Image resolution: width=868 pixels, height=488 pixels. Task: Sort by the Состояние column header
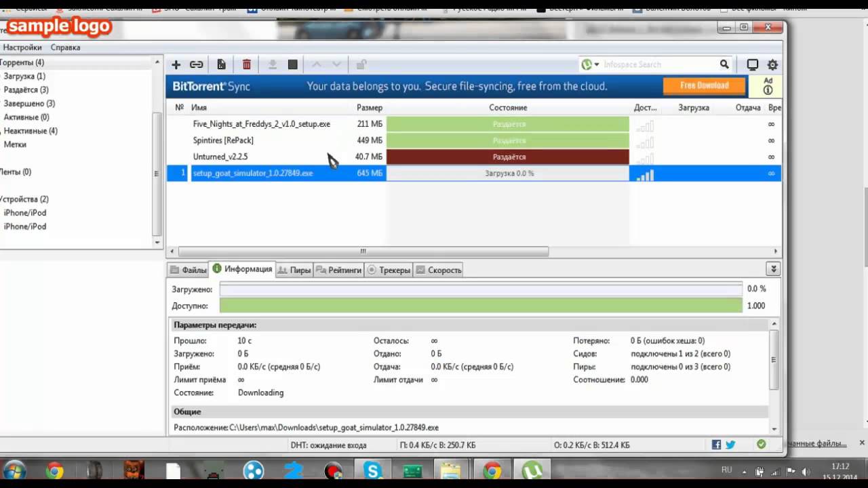[x=508, y=107]
